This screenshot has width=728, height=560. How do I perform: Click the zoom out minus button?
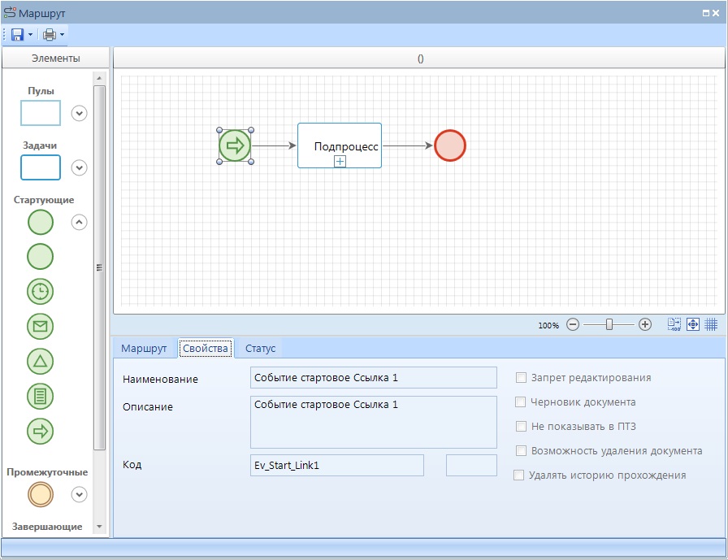pyautogui.click(x=573, y=324)
